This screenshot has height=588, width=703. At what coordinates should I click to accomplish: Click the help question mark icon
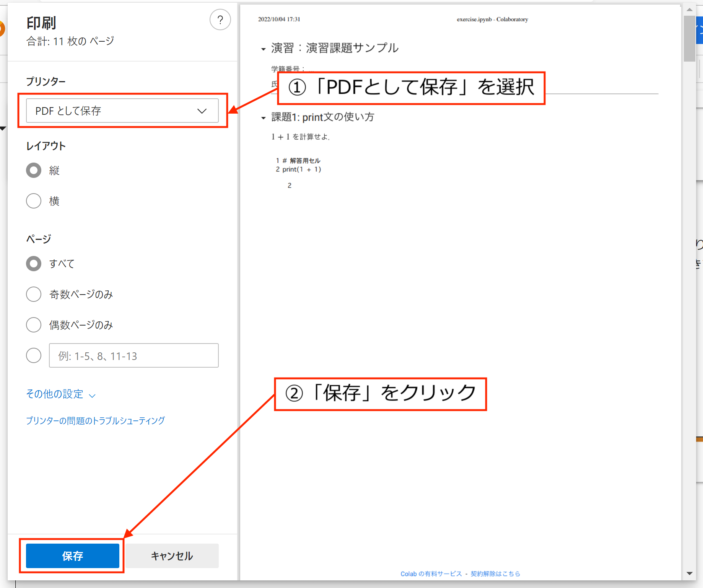tap(220, 20)
